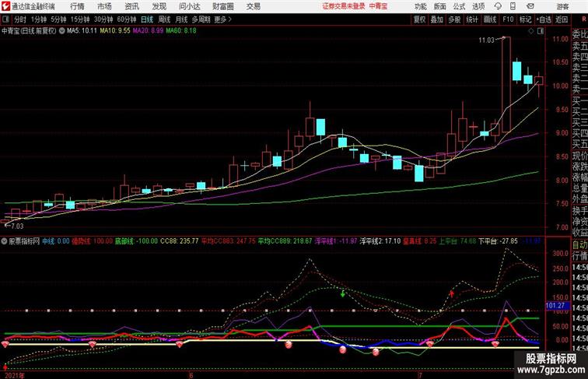
Task: Click the 11.03 high price label
Action: 486,40
